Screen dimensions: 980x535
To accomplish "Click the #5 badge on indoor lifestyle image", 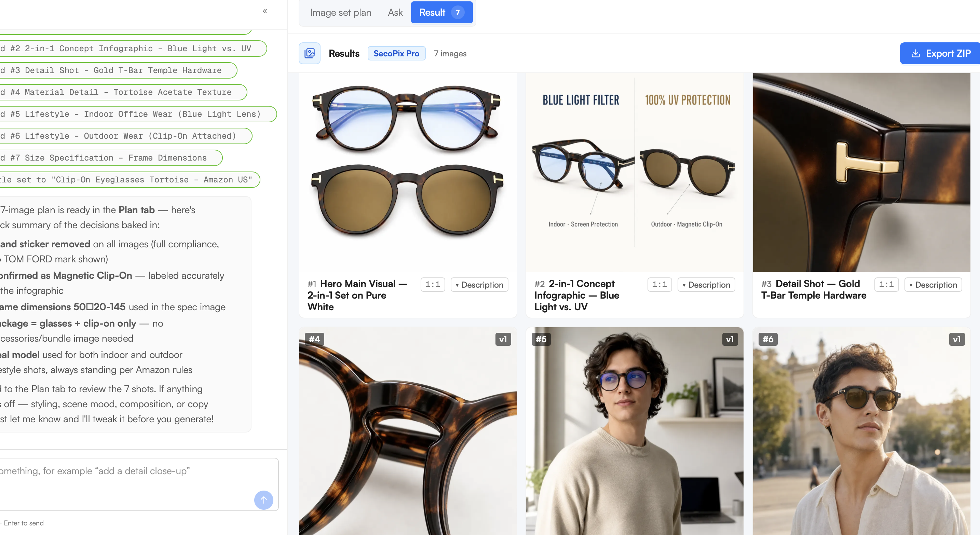I will (x=541, y=339).
